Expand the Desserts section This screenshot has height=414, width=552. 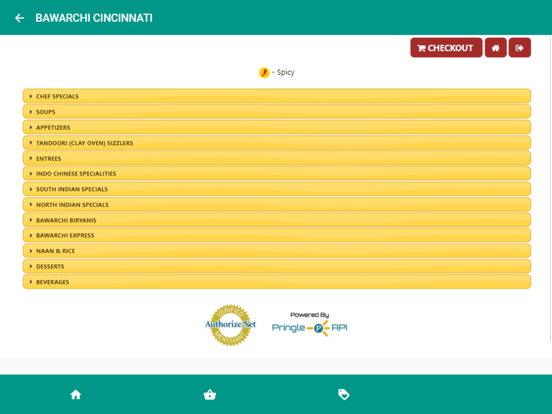[x=277, y=266]
